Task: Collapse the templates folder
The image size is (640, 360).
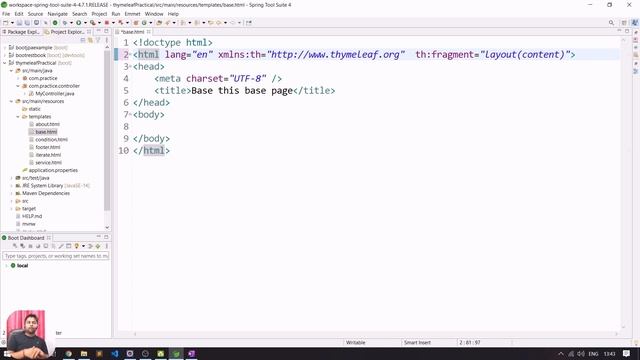Action: (x=18, y=117)
